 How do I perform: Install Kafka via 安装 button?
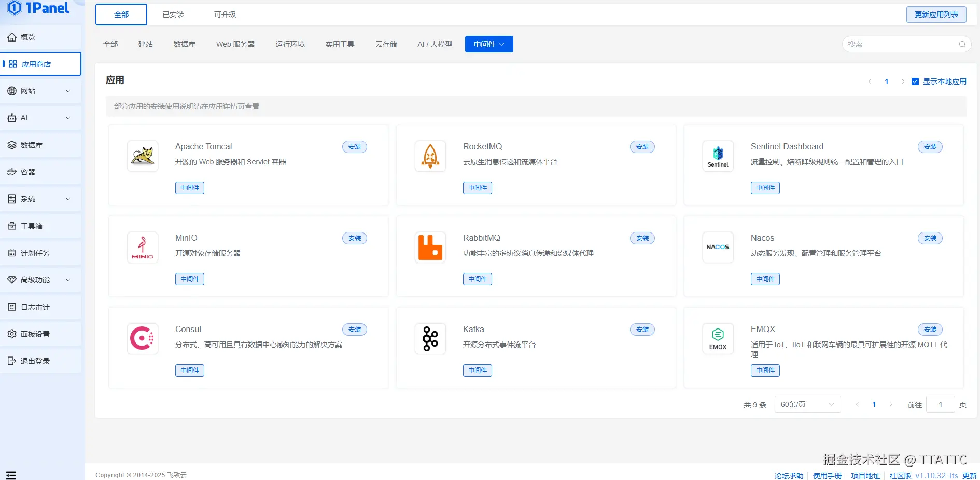click(642, 330)
